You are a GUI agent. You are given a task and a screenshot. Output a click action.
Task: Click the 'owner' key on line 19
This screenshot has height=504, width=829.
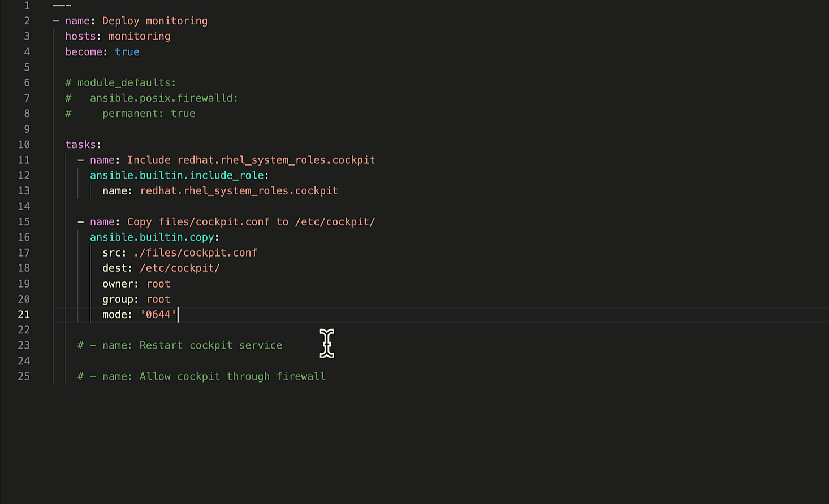coord(118,284)
